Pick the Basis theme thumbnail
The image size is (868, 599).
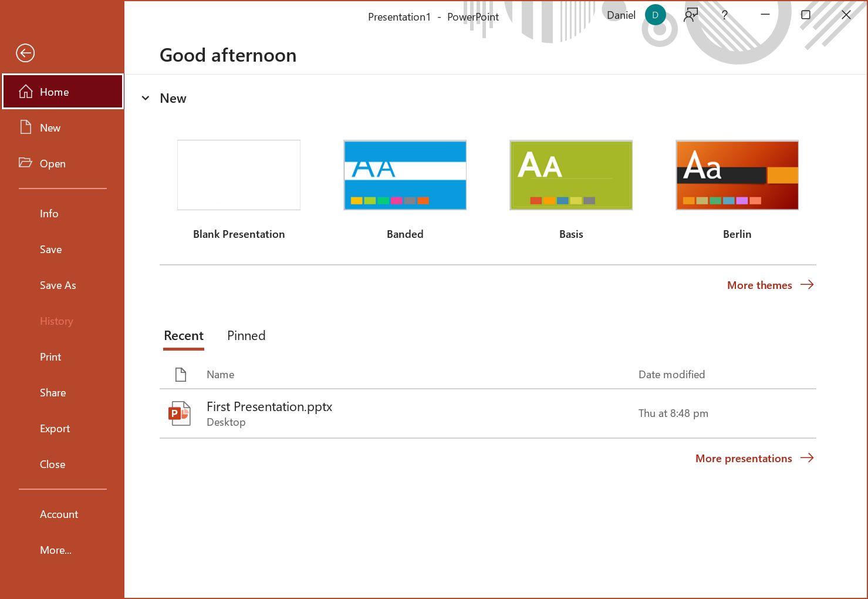pyautogui.click(x=571, y=175)
